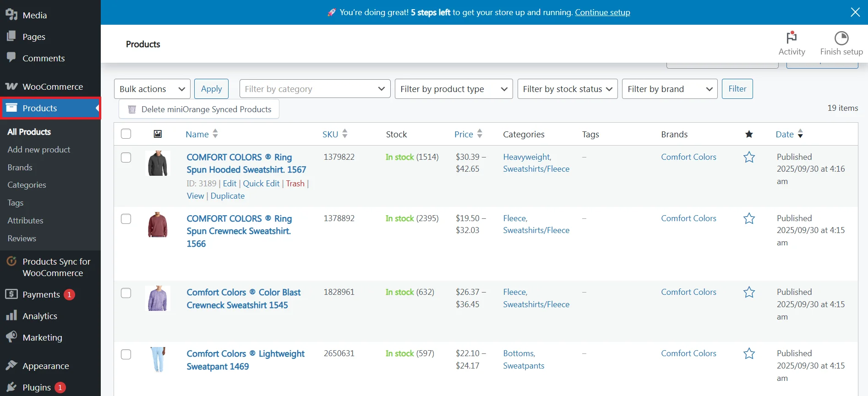
Task: Open the Filter by brand dropdown
Action: (670, 89)
